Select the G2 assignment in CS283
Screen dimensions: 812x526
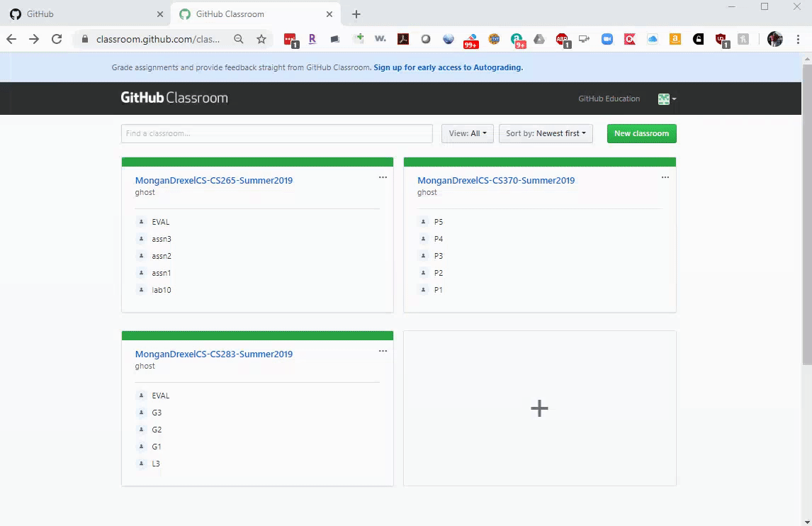(157, 430)
